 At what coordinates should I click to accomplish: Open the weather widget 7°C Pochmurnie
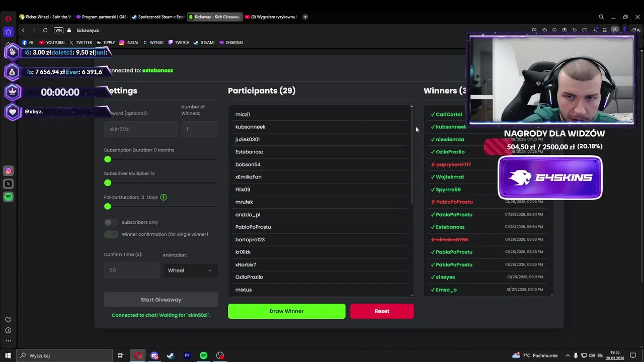534,355
